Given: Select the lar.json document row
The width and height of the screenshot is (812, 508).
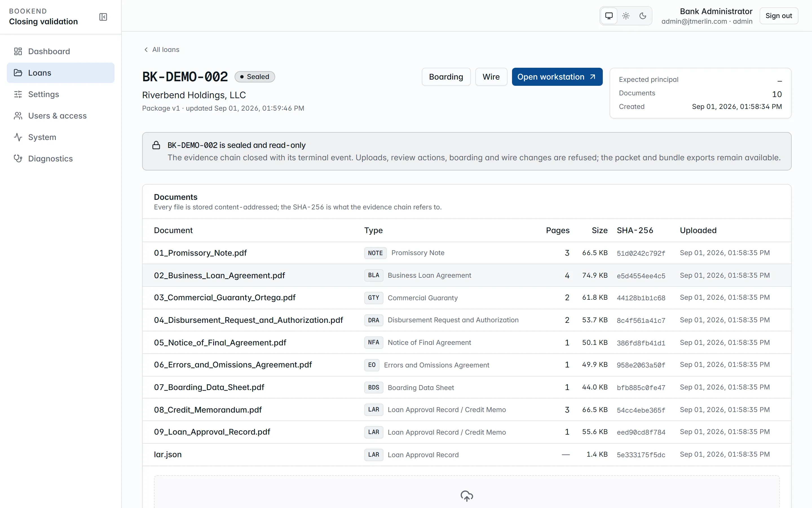Looking at the screenshot, I should click(x=466, y=455).
